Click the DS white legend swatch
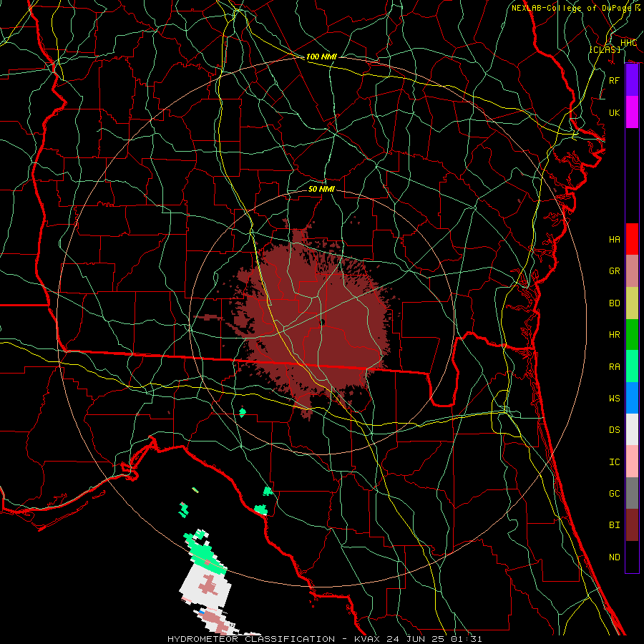This screenshot has height=644, width=644. tap(632, 429)
